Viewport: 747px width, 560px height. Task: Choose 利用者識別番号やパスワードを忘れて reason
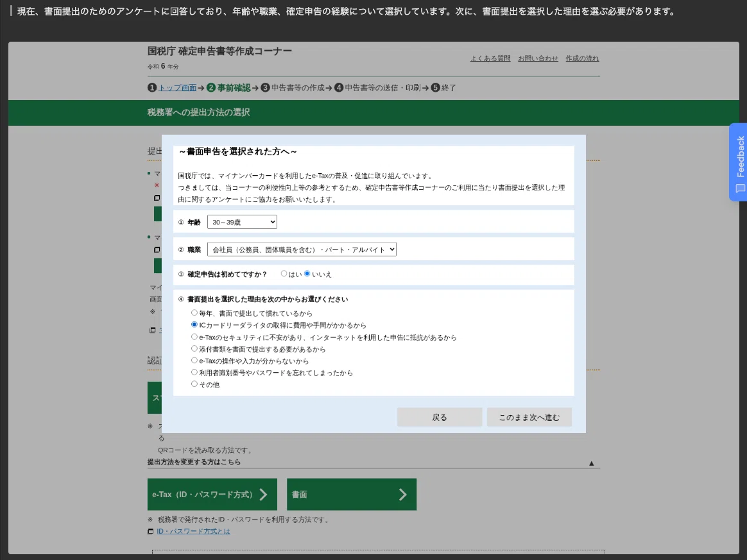(194, 373)
